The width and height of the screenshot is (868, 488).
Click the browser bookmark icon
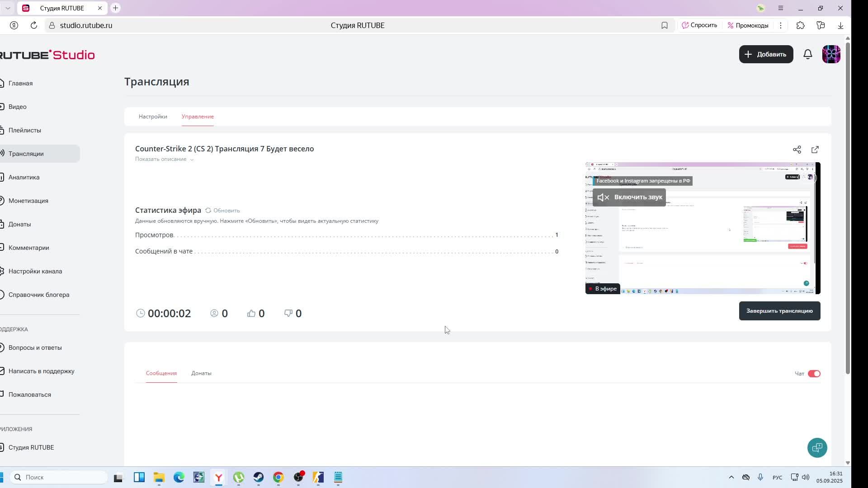coord(664,25)
